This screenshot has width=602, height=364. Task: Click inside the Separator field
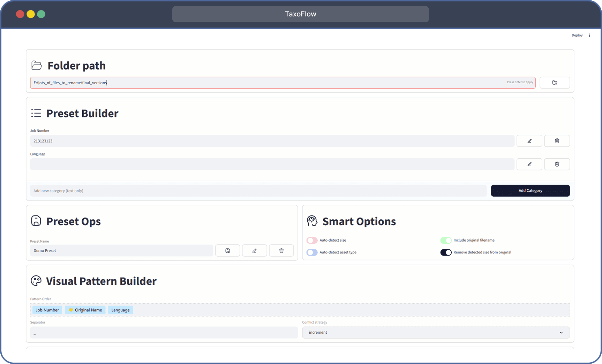pos(164,332)
